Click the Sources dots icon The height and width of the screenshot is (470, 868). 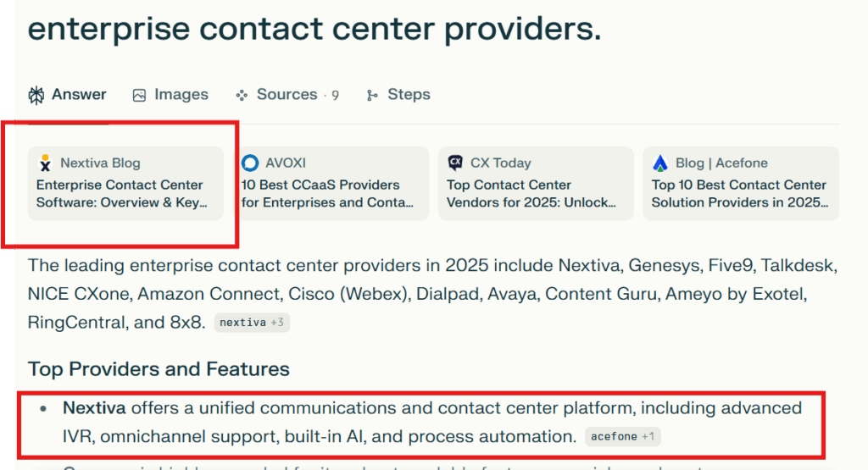pyautogui.click(x=242, y=95)
